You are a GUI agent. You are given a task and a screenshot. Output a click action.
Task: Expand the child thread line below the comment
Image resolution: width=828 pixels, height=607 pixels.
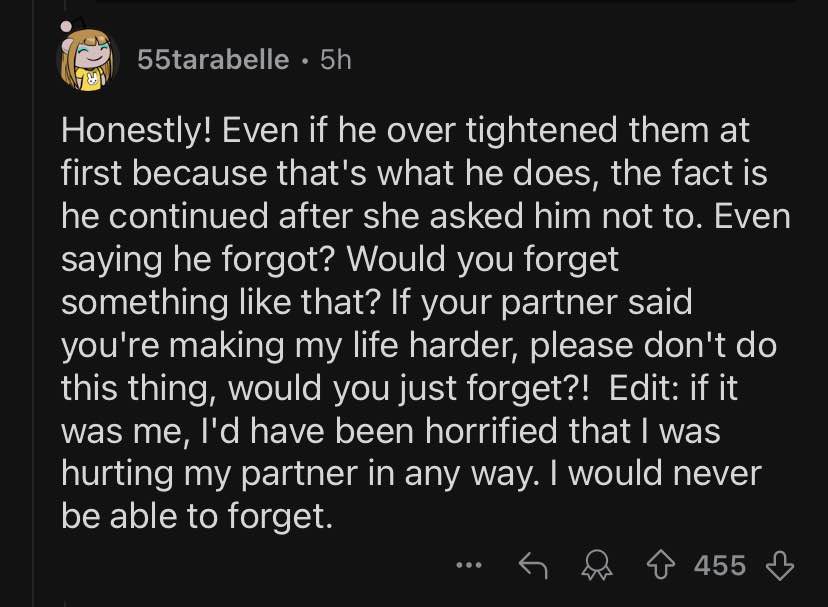click(65, 603)
